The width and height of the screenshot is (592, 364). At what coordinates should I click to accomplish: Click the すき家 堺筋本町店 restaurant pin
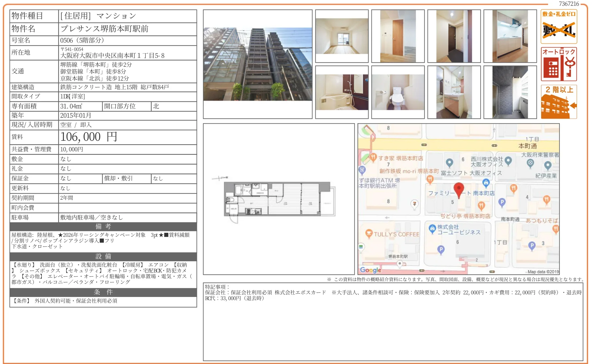tap(373, 157)
